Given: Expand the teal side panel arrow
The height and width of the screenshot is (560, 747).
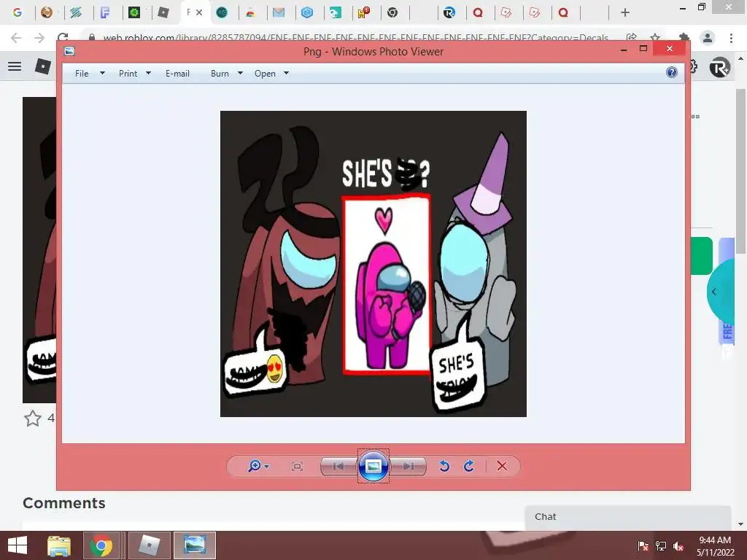Looking at the screenshot, I should click(x=713, y=292).
